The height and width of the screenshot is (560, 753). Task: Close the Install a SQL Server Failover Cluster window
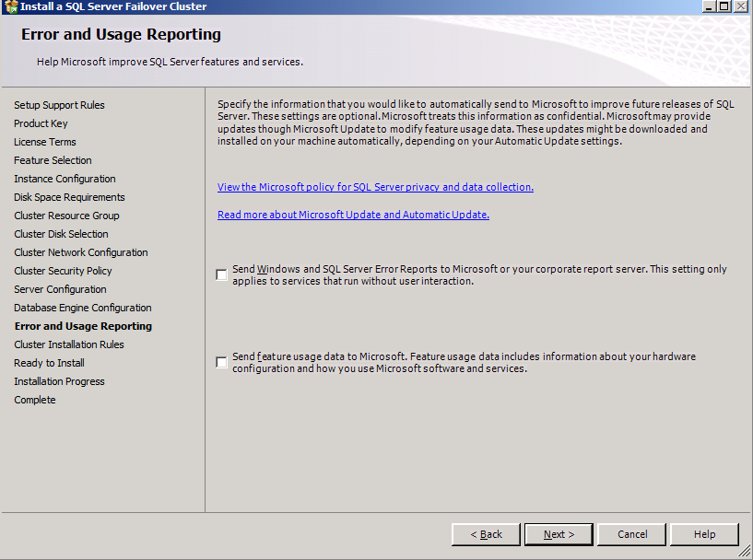point(741,6)
